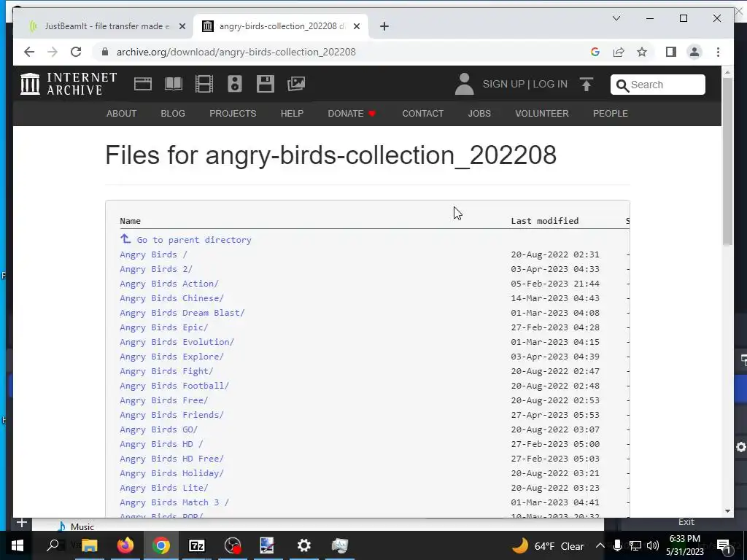Bookmark this page with star icon
This screenshot has height=560, width=747.
point(642,52)
